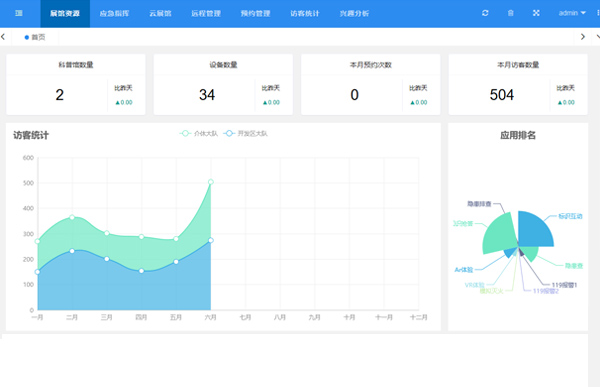Open the 应急指挥 menu
Screen dimensions: 600x387
click(114, 14)
